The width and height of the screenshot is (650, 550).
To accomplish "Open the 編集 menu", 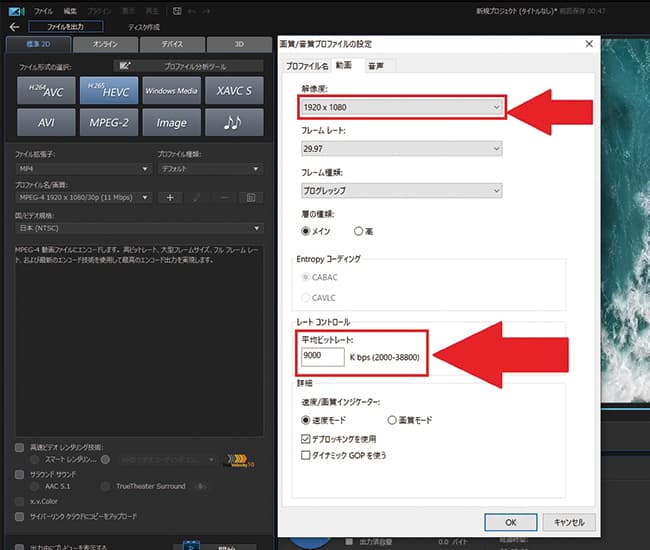I will [70, 11].
